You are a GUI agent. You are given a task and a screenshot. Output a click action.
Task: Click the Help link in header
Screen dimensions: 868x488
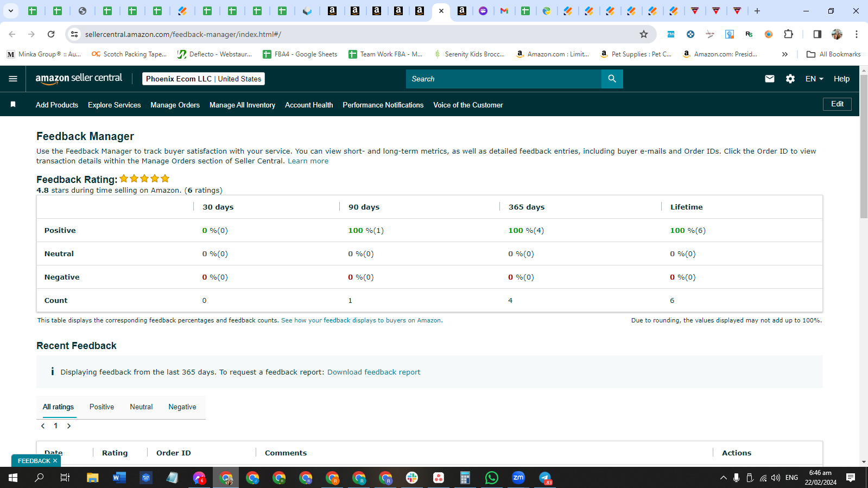coord(841,79)
